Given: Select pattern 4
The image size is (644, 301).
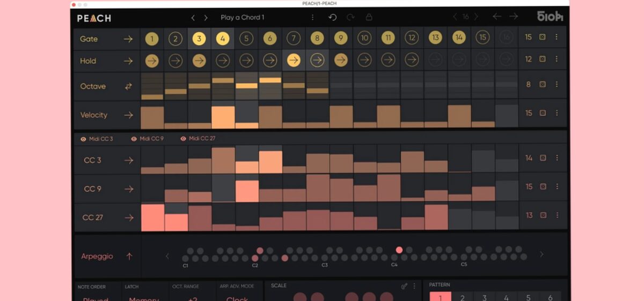Looking at the screenshot, I should pyautogui.click(x=507, y=296).
